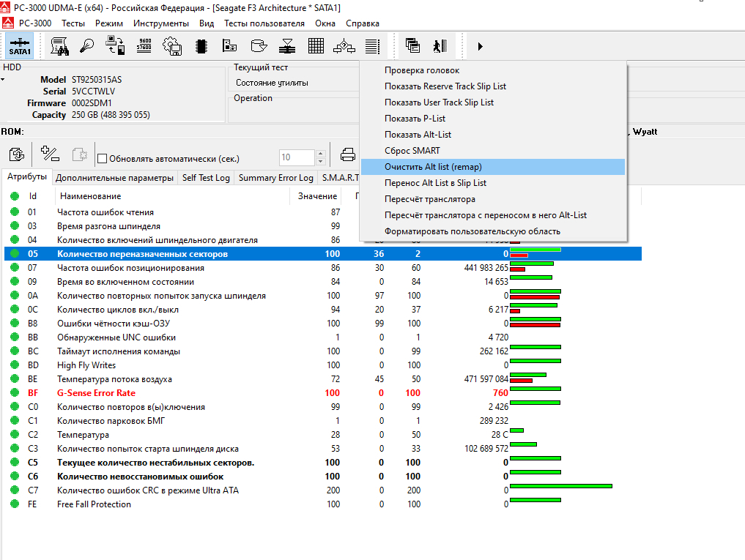Open the grid sector map icon

pyautogui.click(x=316, y=46)
